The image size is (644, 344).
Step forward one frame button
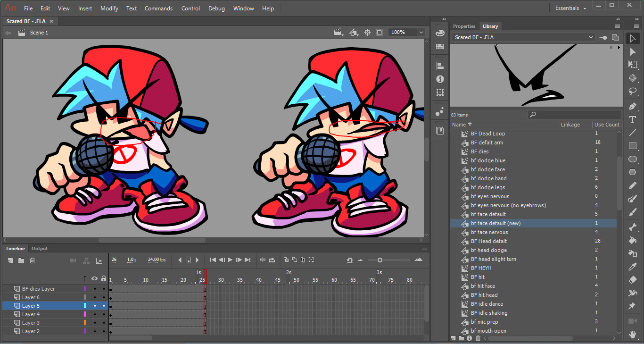pos(239,260)
